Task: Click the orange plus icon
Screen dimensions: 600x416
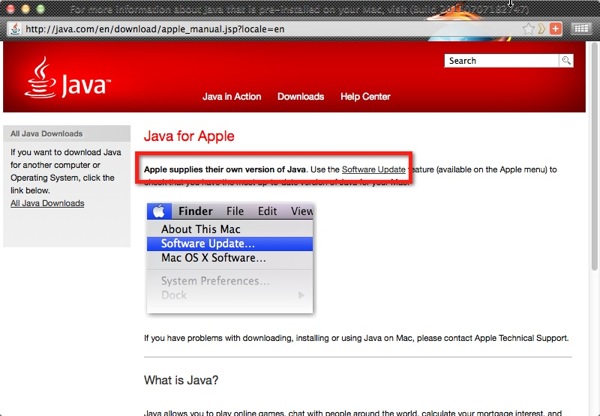Action: [556, 29]
